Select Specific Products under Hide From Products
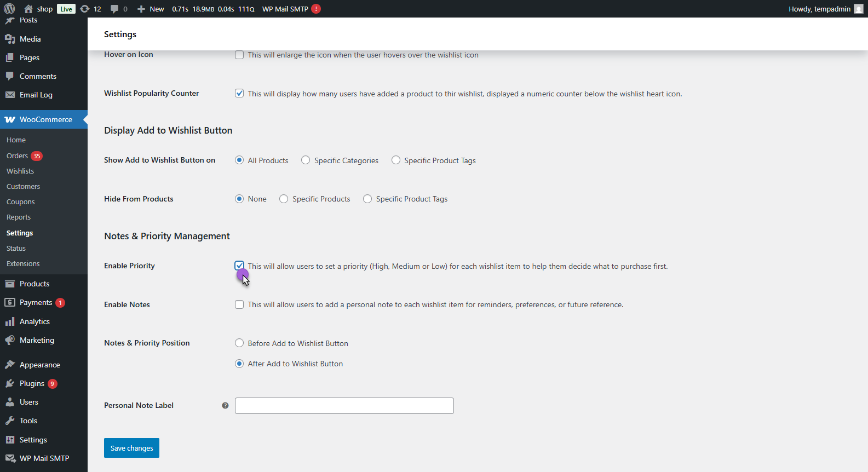This screenshot has height=472, width=868. 284,199
